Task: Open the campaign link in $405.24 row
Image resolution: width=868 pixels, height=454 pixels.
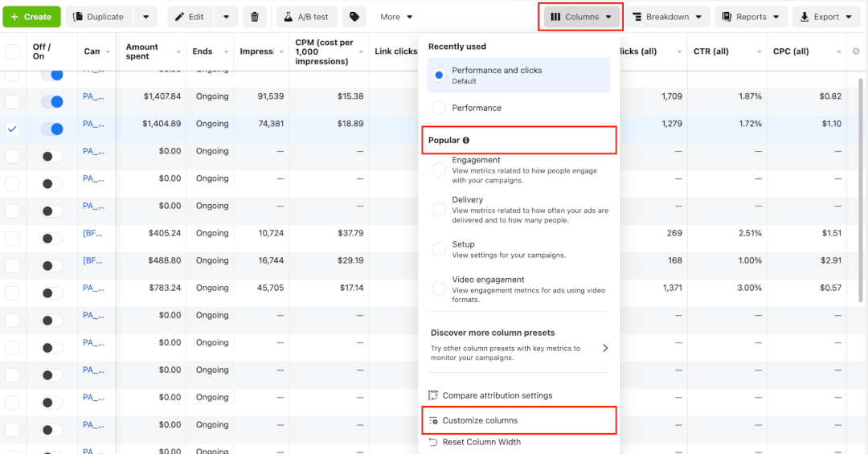Action: point(93,233)
